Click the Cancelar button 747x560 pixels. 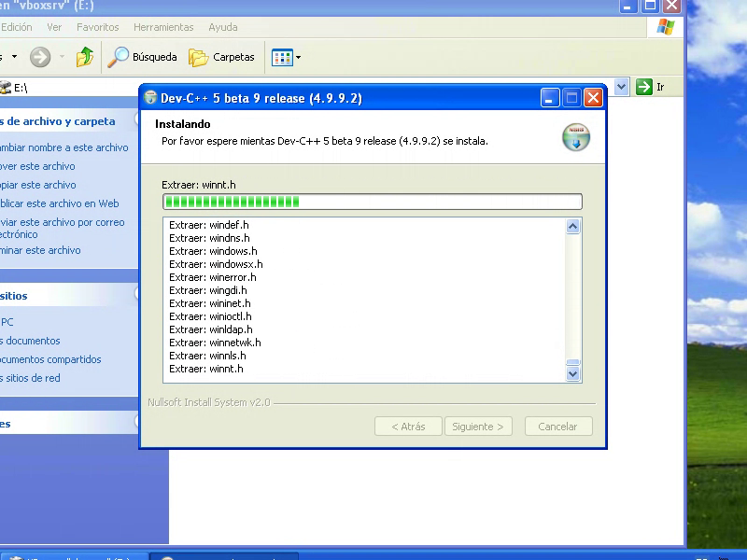pyautogui.click(x=557, y=427)
